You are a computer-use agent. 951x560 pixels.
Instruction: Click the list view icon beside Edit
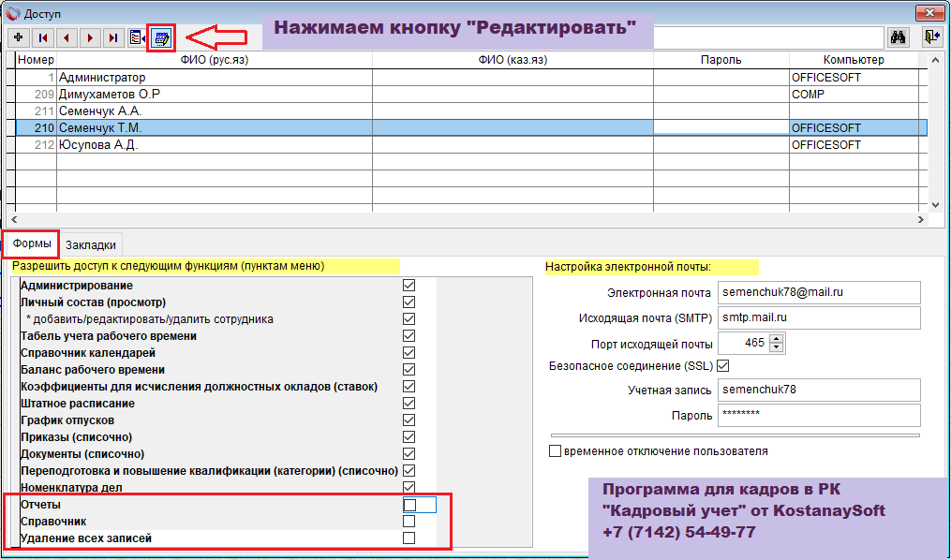pos(137,37)
